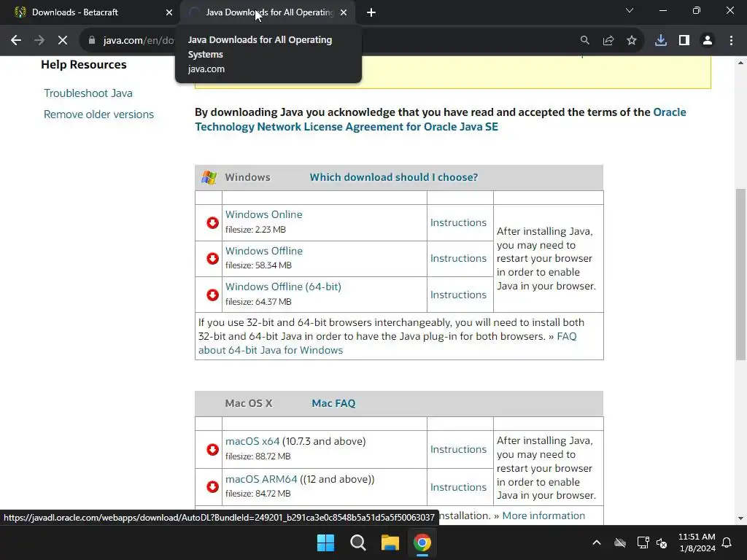Click the Windows logo icon in table header
The image size is (747, 560).
[209, 177]
